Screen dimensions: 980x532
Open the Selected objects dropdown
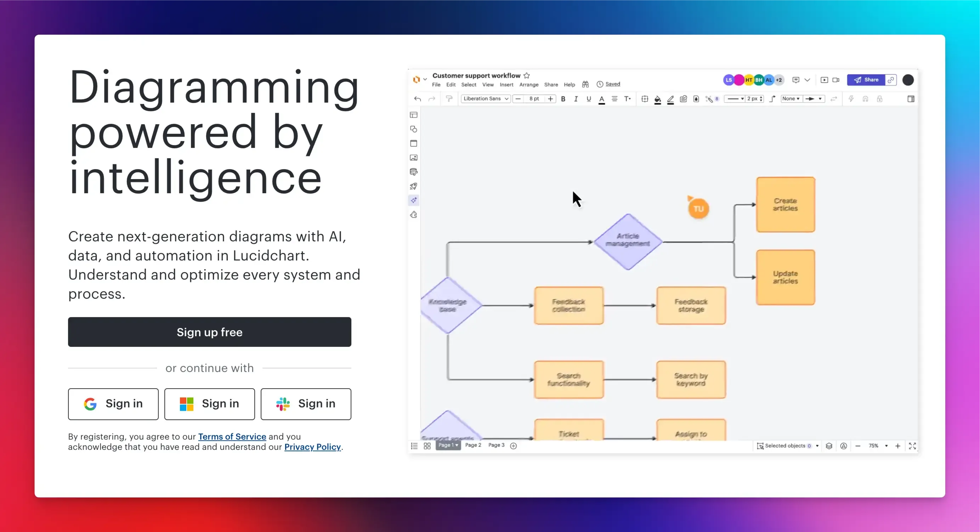787,446
